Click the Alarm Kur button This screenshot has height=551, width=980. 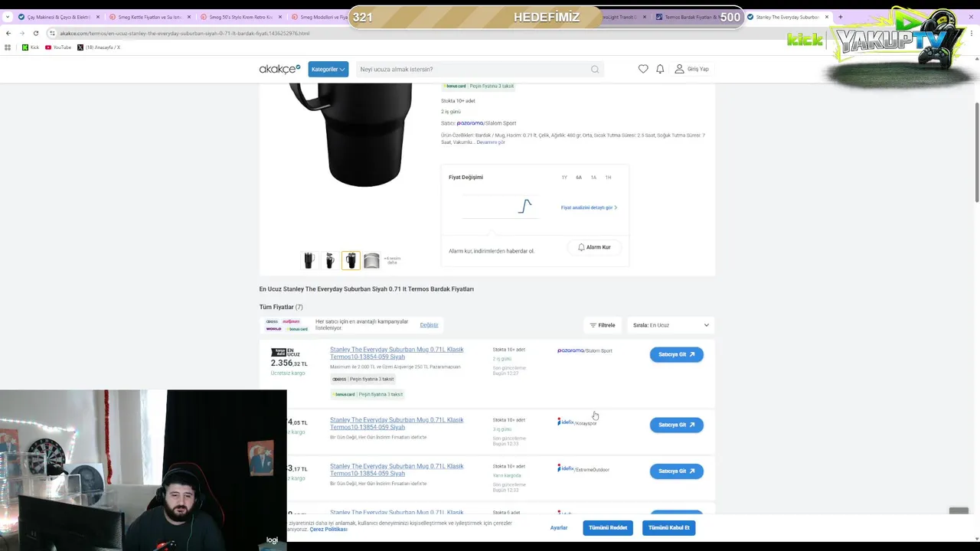pyautogui.click(x=594, y=247)
